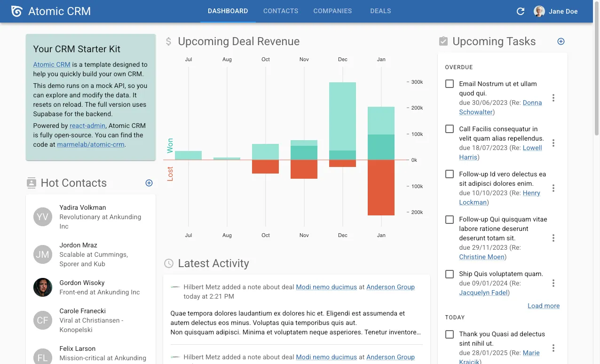
Task: Check off the Email Nostrum overdue task
Action: click(449, 83)
